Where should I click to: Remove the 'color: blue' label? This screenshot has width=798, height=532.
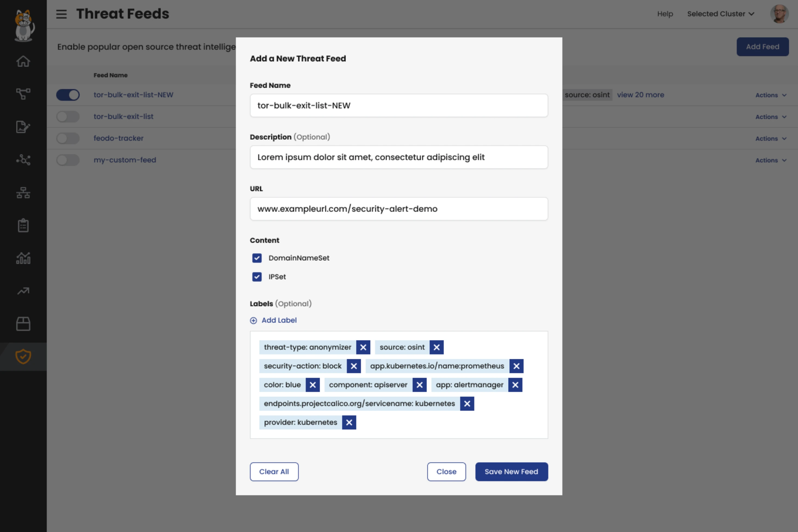(313, 385)
